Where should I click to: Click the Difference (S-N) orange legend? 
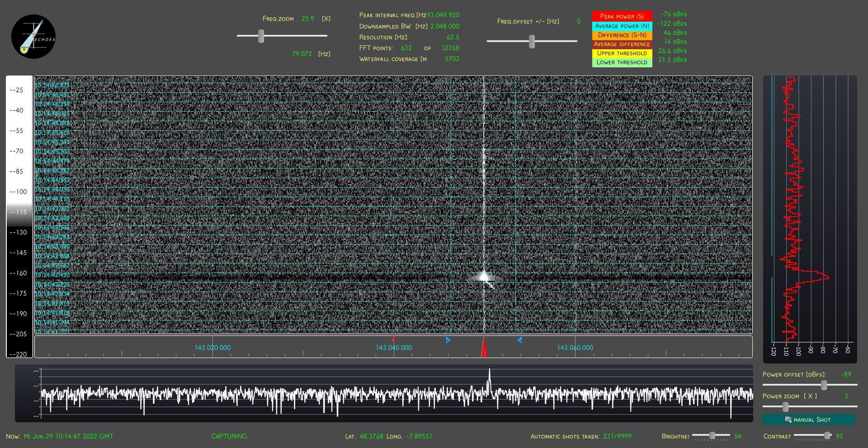[622, 35]
